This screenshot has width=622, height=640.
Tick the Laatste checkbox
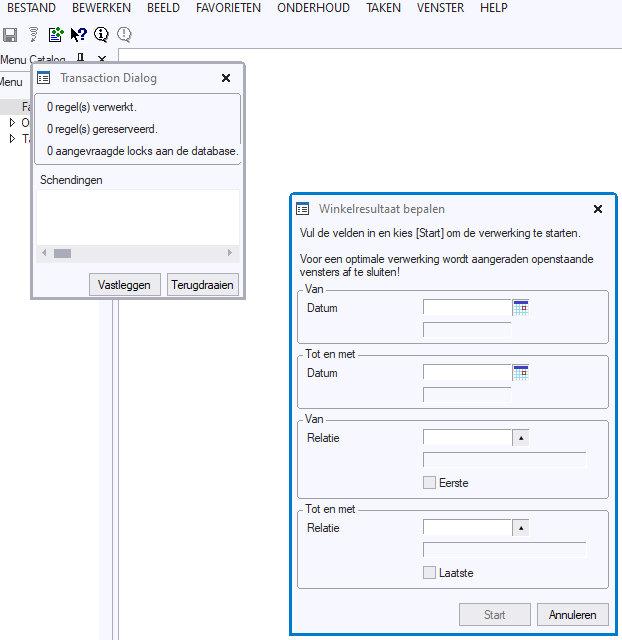coord(429,572)
